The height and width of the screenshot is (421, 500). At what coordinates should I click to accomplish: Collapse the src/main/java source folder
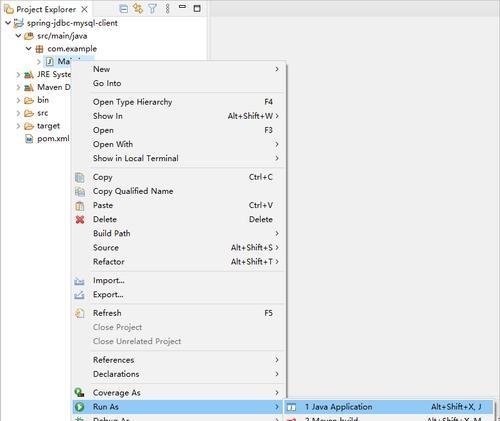pos(19,36)
